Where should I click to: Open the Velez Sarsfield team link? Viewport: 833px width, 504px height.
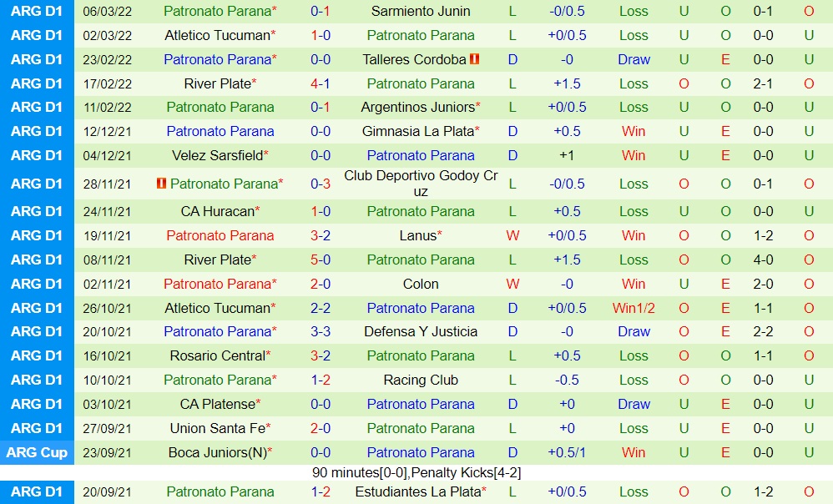pyautogui.click(x=218, y=156)
